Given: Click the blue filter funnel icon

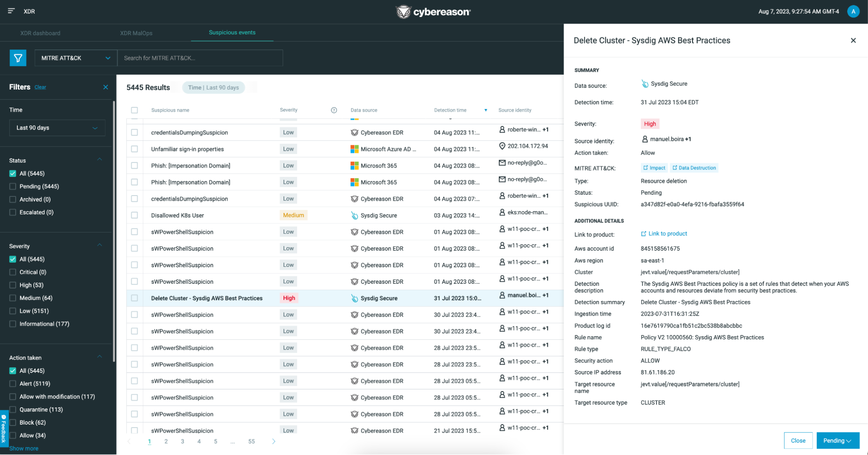Looking at the screenshot, I should pos(18,57).
